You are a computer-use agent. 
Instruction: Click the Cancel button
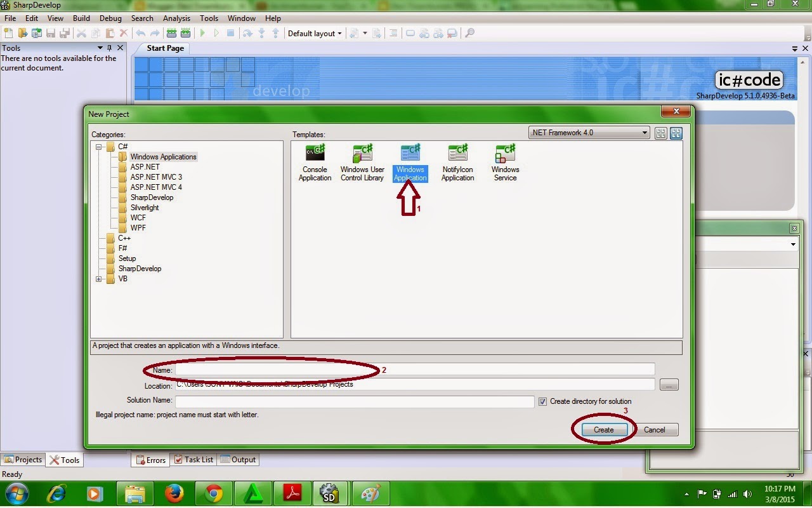(655, 429)
